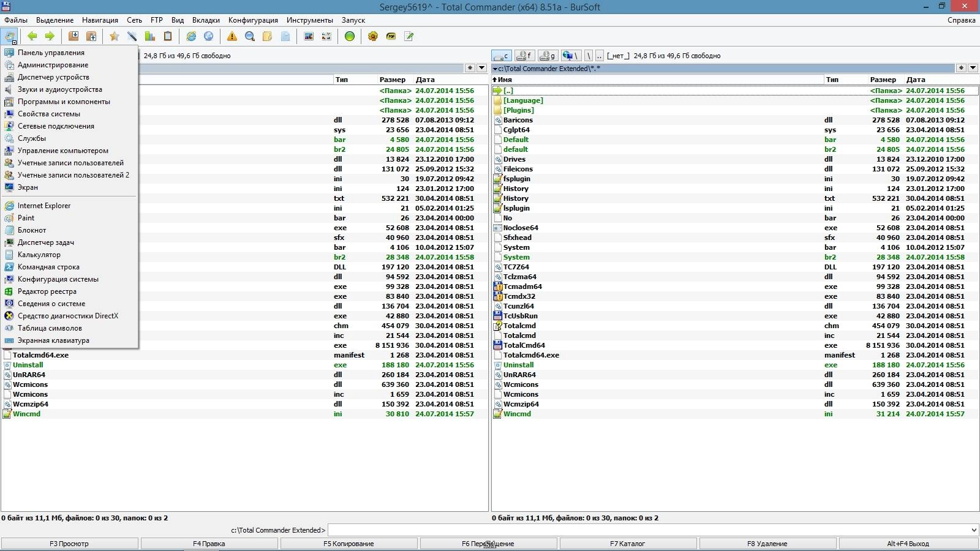Click the small icons grid toolbar icon
This screenshot has height=551, width=980.
(326, 36)
